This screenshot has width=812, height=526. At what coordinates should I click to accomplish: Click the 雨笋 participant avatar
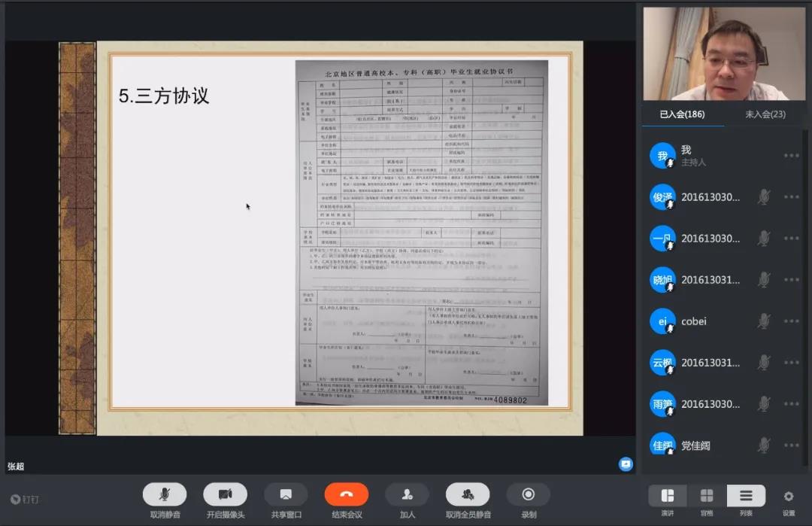pos(662,404)
